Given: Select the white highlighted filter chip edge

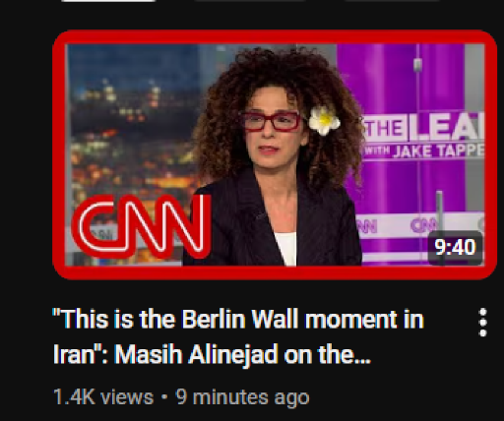Looking at the screenshot, I should tap(108, 1).
